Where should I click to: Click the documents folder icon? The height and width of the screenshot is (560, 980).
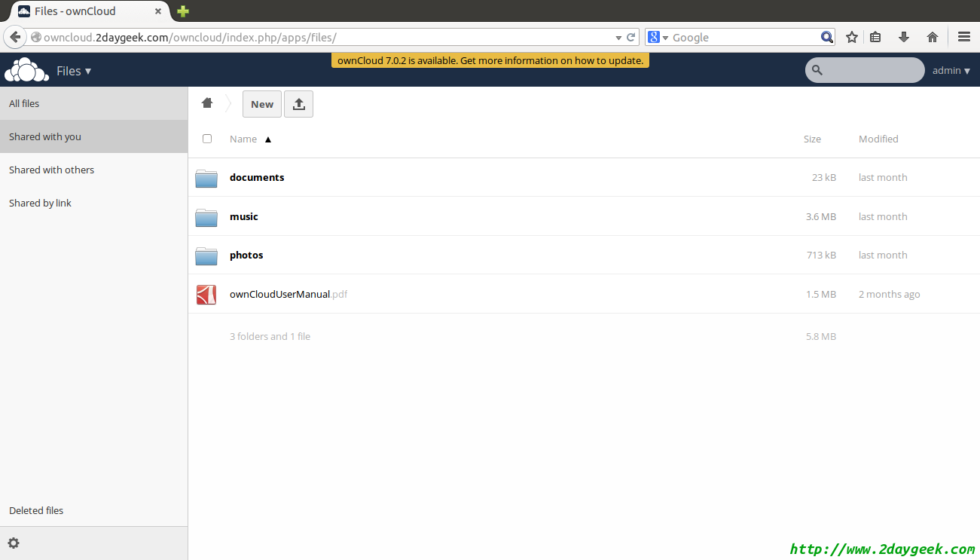point(206,178)
